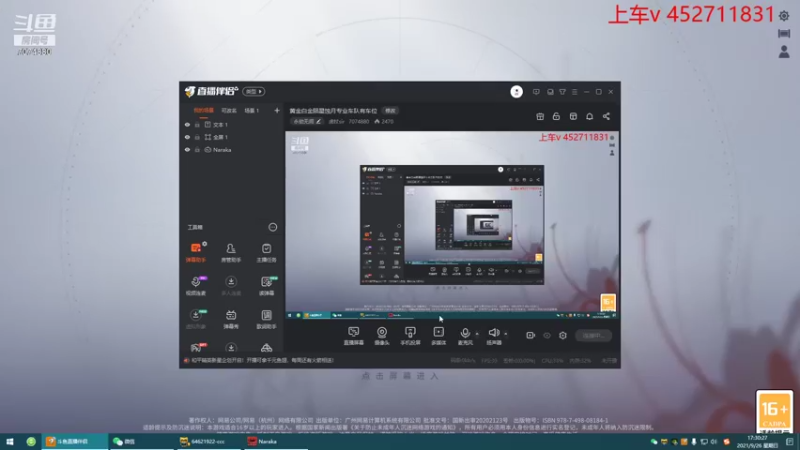The width and height of the screenshot is (800, 450).
Task: Add a 多媒体 media source
Action: (439, 336)
